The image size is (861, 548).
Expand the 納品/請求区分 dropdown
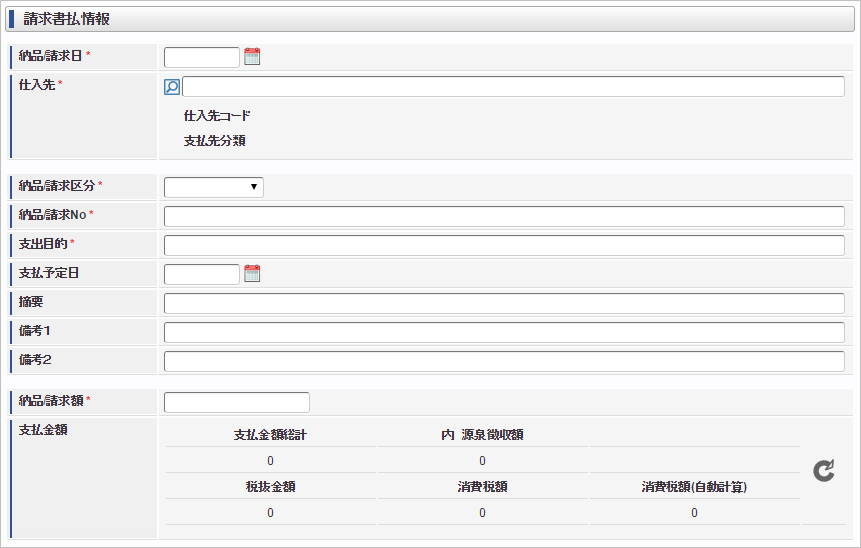coord(214,187)
